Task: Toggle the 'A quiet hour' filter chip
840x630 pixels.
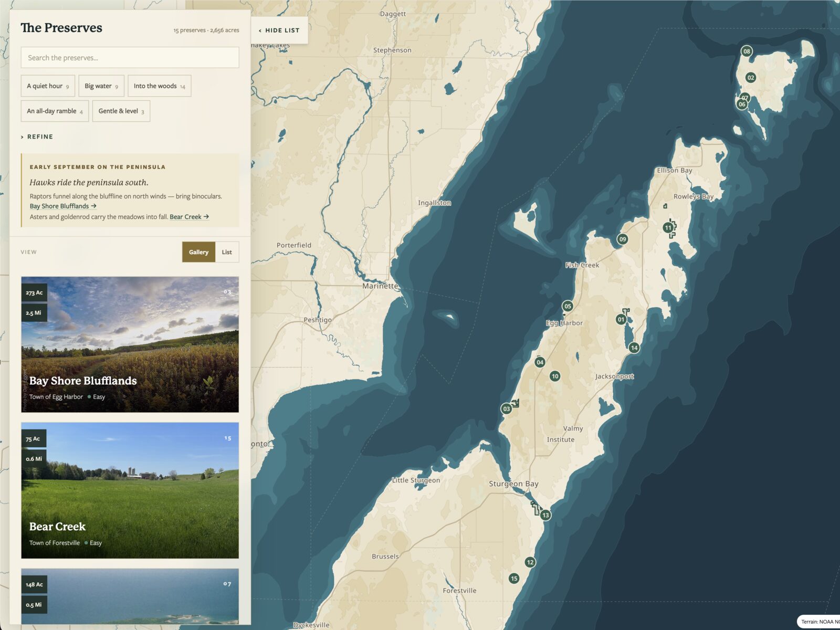Action: [48, 86]
